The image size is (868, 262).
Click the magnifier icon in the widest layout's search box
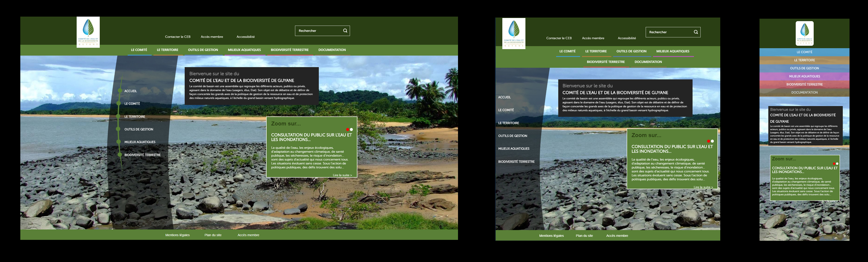pyautogui.click(x=345, y=31)
